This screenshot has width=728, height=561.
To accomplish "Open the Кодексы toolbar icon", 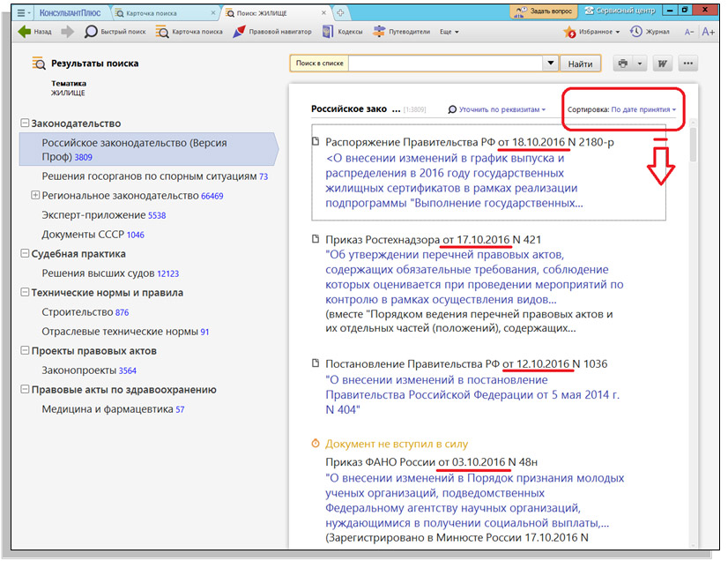I will pyautogui.click(x=330, y=30).
